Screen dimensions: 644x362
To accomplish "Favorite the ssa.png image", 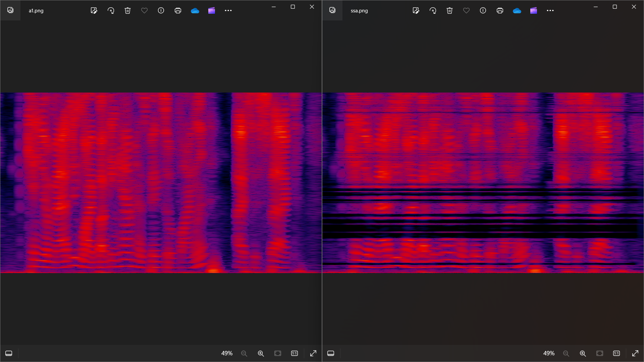I will (x=466, y=10).
